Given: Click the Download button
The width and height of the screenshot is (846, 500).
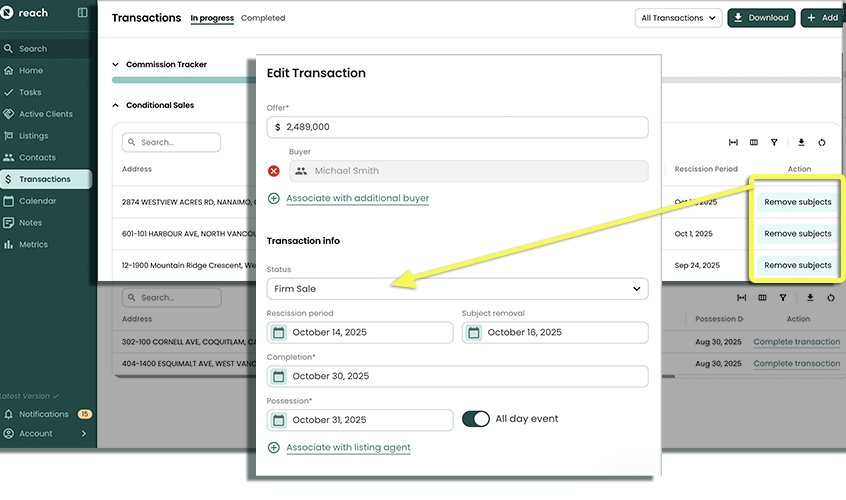Looking at the screenshot, I should [761, 18].
